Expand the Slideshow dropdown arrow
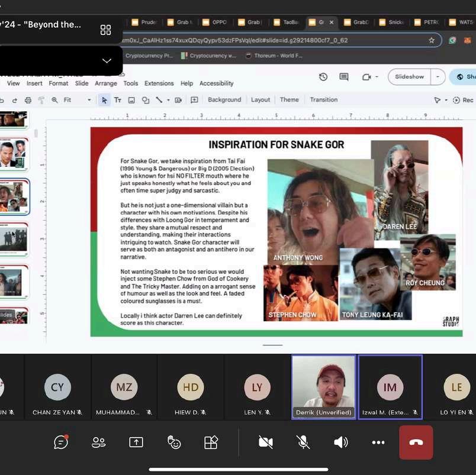Image resolution: width=476 pixels, height=475 pixels. point(438,77)
